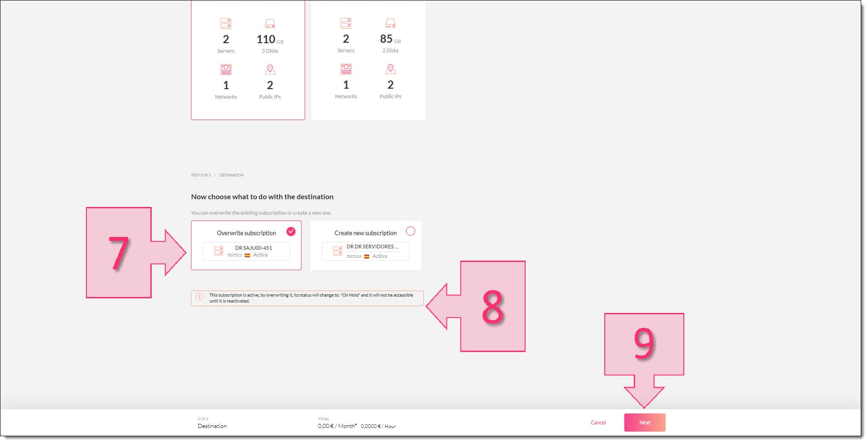
Task: Click the DR SAJU00-451 subscription card
Action: click(246, 251)
